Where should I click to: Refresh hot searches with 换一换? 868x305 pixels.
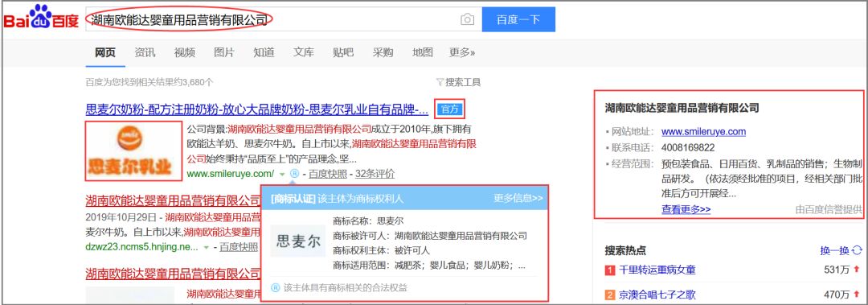841,250
